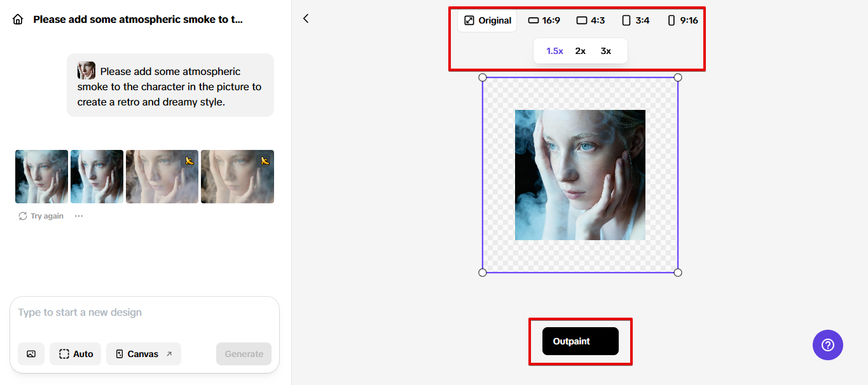The image size is (868, 385).
Task: Select the 3x scale tab
Action: (x=605, y=50)
